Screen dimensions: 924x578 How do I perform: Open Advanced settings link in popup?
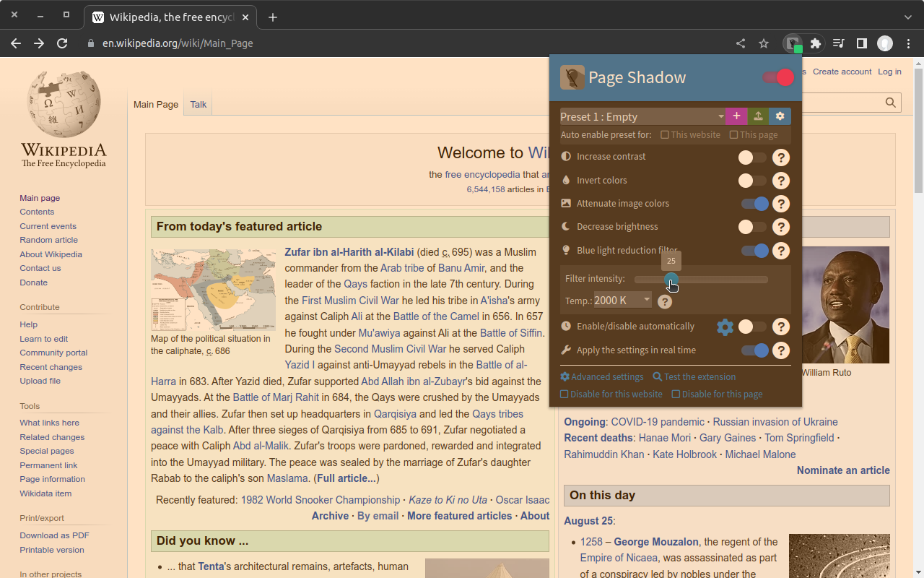pos(602,377)
